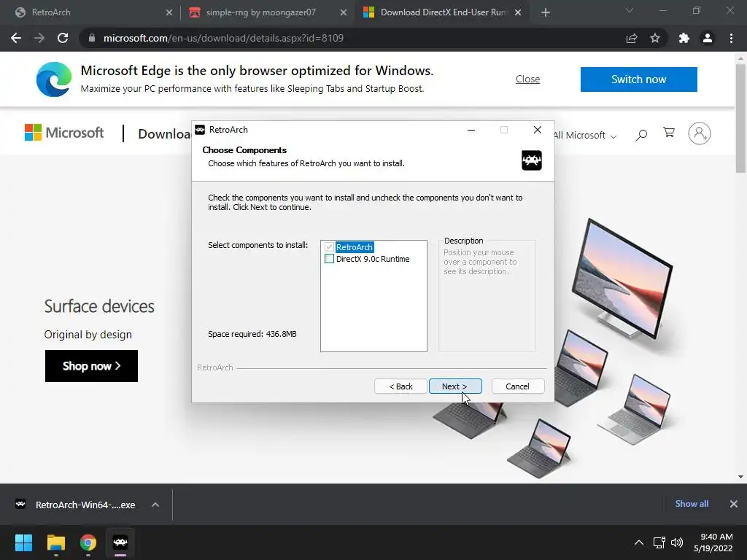Click Switch now button in Edge banner
The image size is (747, 560).
click(639, 79)
